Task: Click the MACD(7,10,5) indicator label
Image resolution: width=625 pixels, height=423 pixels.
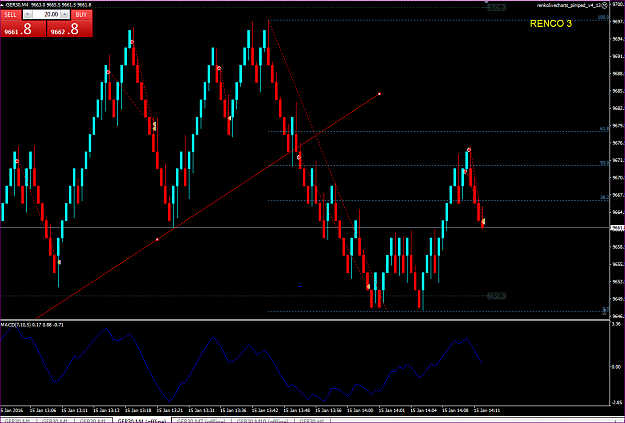Action: (32, 325)
